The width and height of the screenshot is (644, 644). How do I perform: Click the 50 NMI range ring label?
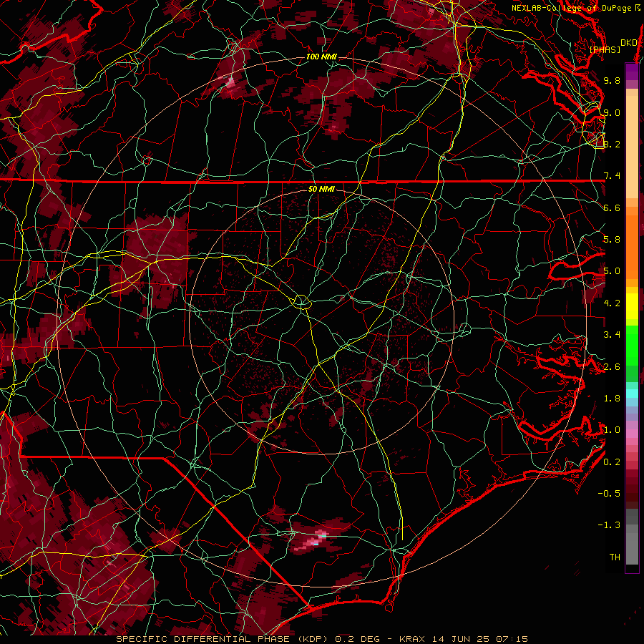tap(321, 189)
